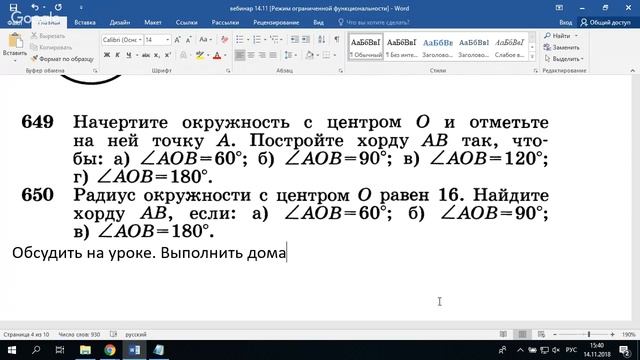Select the Print Layout view in the status bar
The width and height of the screenshot is (640, 360).
522,334
